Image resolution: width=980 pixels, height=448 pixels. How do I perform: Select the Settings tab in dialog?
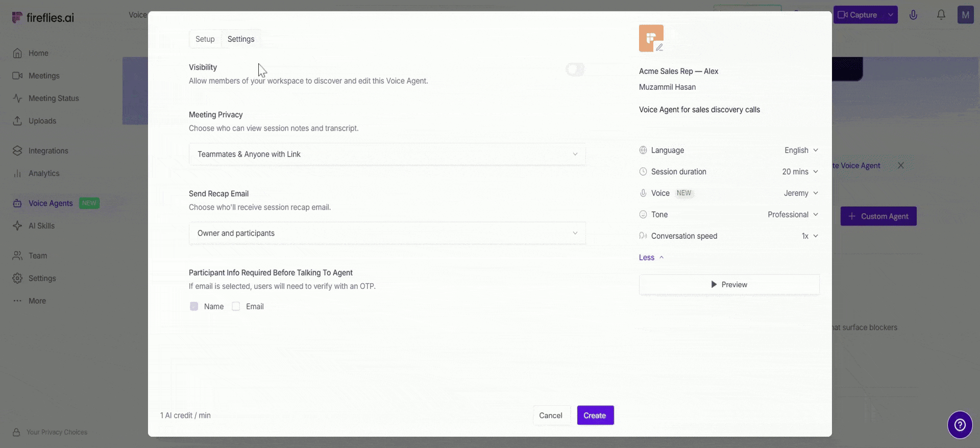(241, 39)
